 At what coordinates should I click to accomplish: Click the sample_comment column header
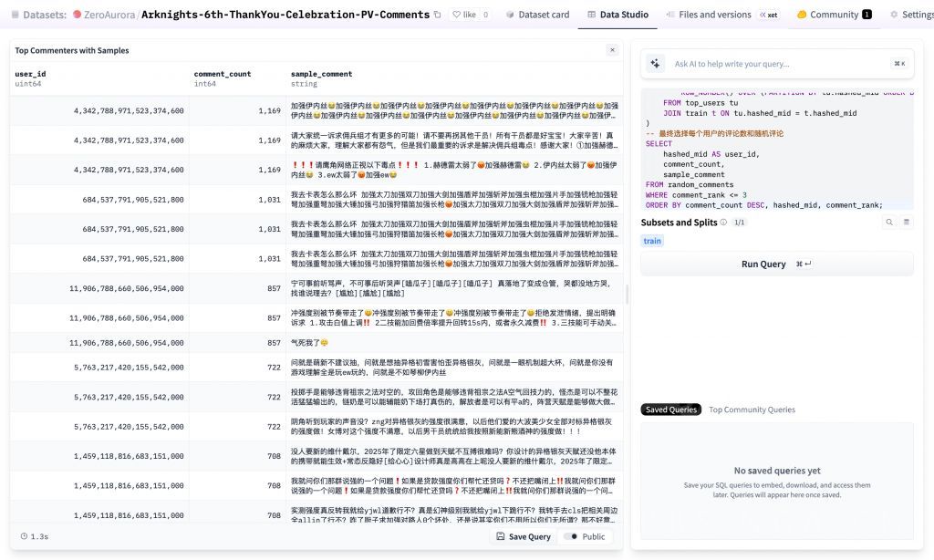tap(321, 74)
